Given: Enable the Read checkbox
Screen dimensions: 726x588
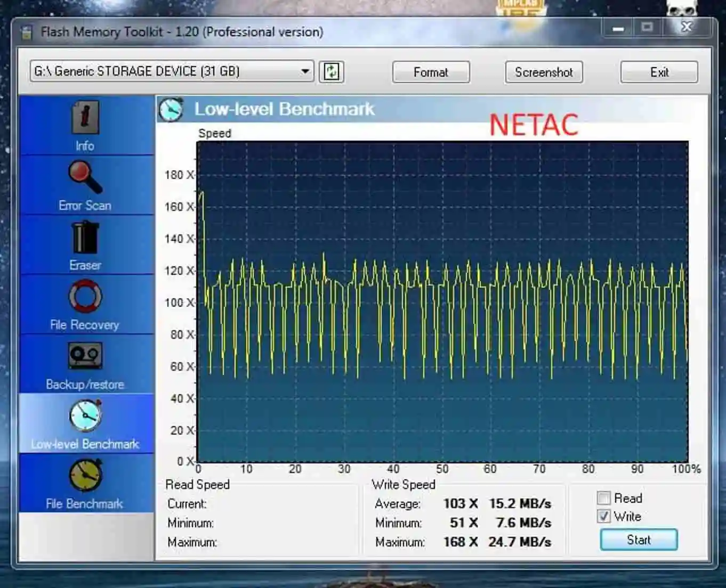Looking at the screenshot, I should (x=604, y=498).
